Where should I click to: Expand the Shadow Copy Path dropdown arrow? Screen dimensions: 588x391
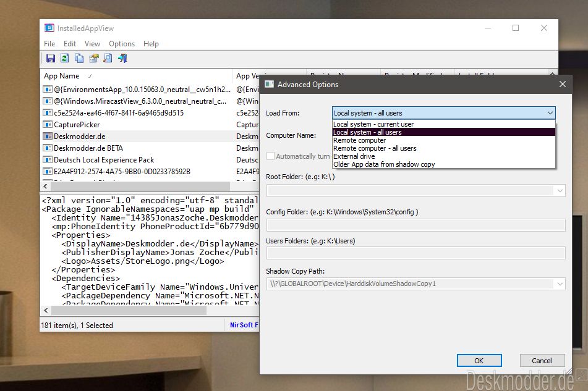coord(560,284)
